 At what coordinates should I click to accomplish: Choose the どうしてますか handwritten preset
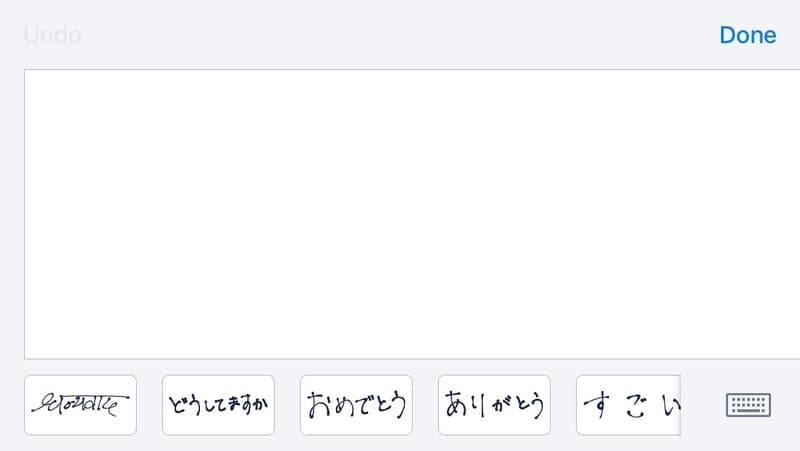tap(218, 405)
